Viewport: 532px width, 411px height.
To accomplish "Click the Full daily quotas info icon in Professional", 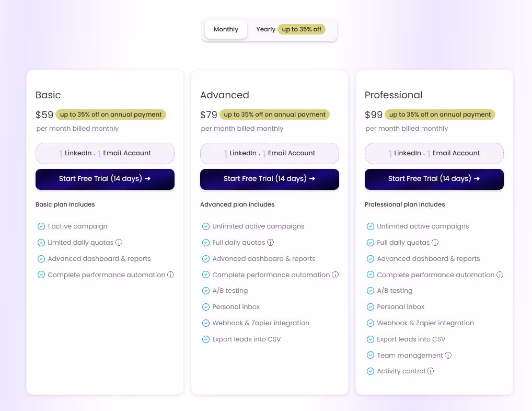I will click(435, 242).
